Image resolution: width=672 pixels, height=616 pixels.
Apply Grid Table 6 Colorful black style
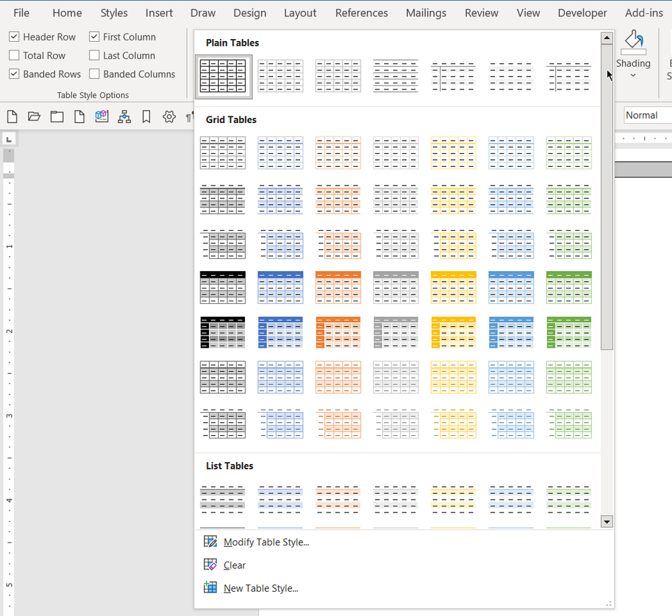[223, 377]
